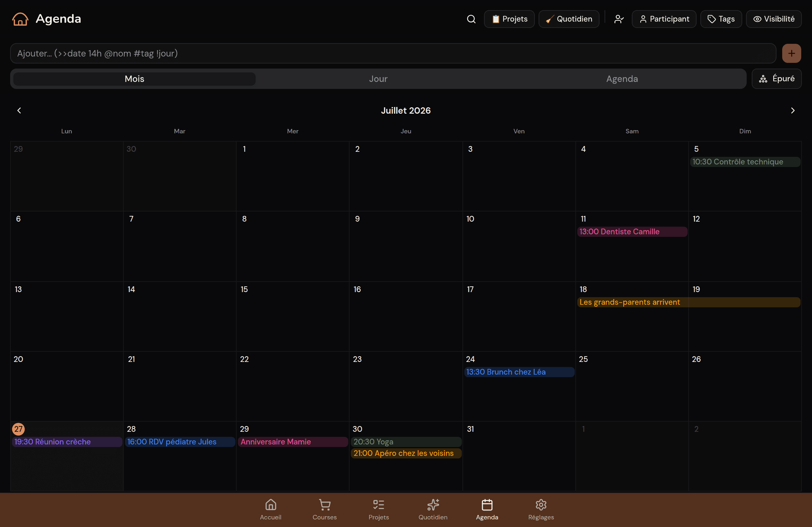Open the Anniversaire Mamie event
Screen dimensions: 812x527
[293, 442]
